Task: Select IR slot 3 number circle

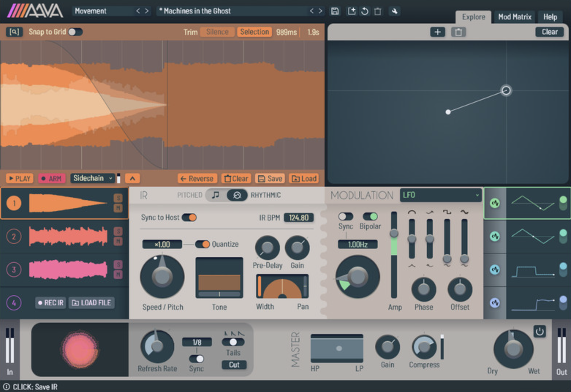Action: [x=14, y=269]
